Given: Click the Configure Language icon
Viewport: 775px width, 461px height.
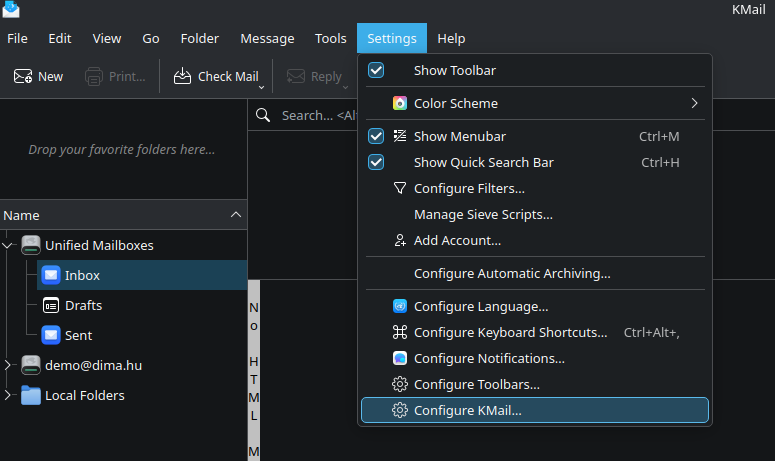Looking at the screenshot, I should tap(399, 306).
